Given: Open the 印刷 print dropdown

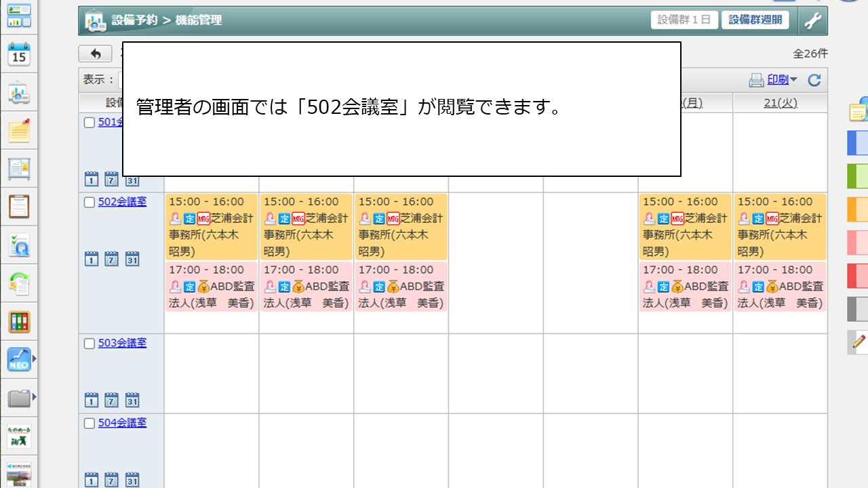Looking at the screenshot, I should 774,80.
